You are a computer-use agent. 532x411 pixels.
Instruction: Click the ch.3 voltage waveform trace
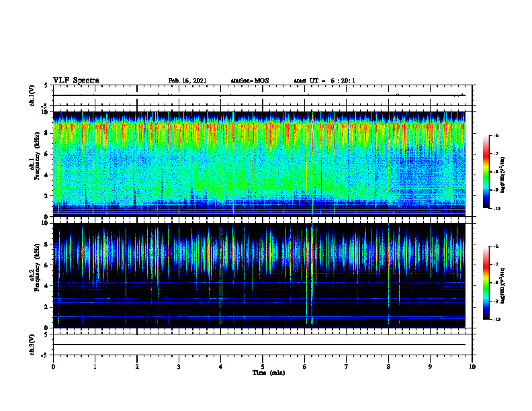(x=259, y=345)
